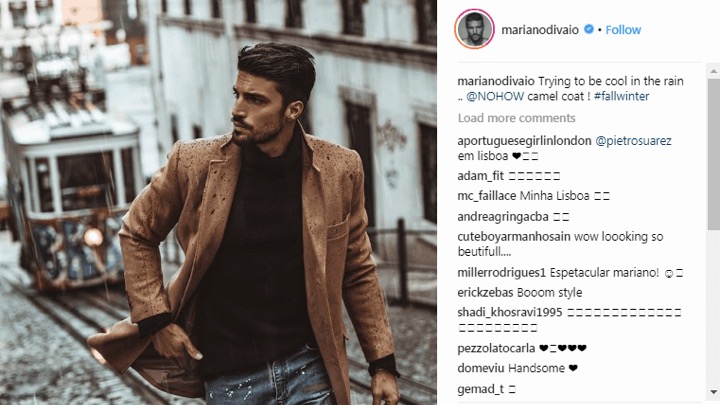
Task: Open erickzebas commenter profile
Action: (x=485, y=292)
